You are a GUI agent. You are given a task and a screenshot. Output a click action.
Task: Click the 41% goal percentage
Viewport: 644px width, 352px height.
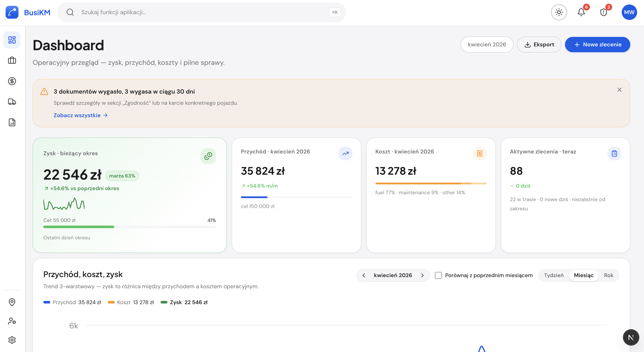click(211, 220)
